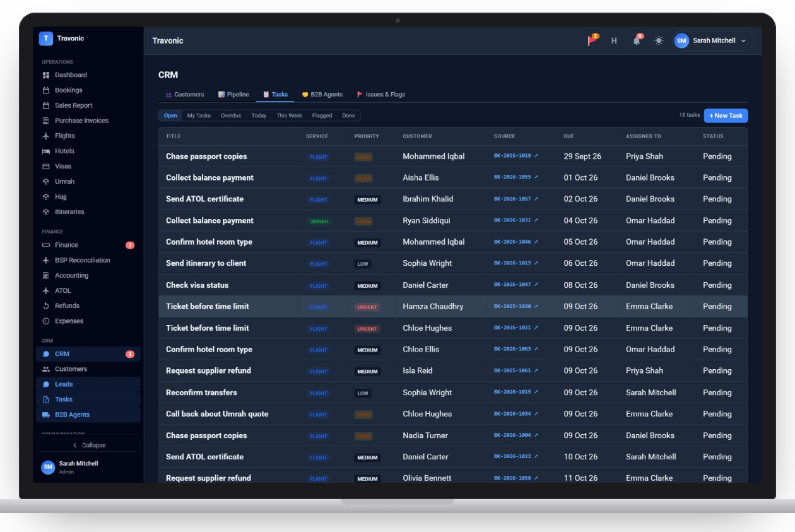
Task: Select the Flights plane icon
Action: pyautogui.click(x=46, y=136)
